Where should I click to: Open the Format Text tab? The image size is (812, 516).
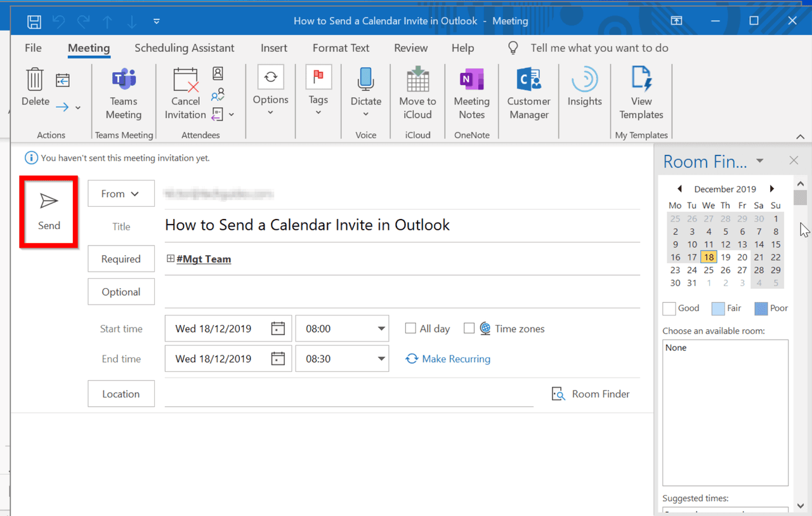341,48
